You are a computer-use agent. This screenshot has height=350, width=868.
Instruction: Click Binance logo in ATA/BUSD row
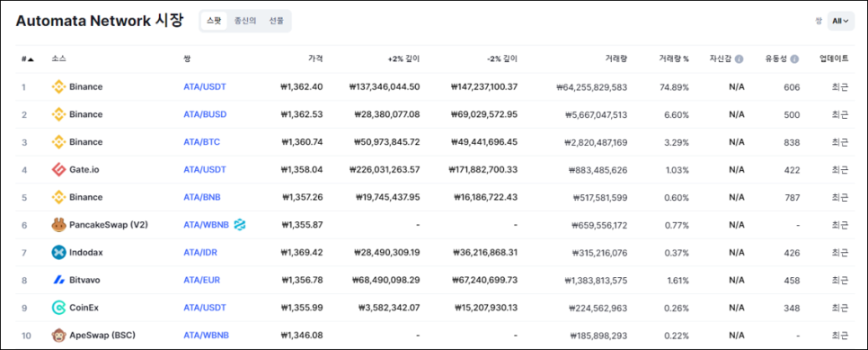pyautogui.click(x=58, y=115)
